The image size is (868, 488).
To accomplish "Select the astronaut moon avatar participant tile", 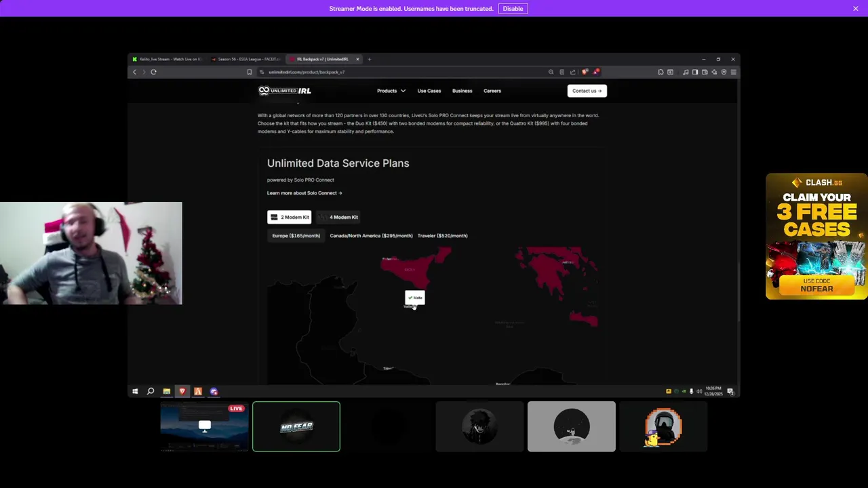I will point(571,426).
